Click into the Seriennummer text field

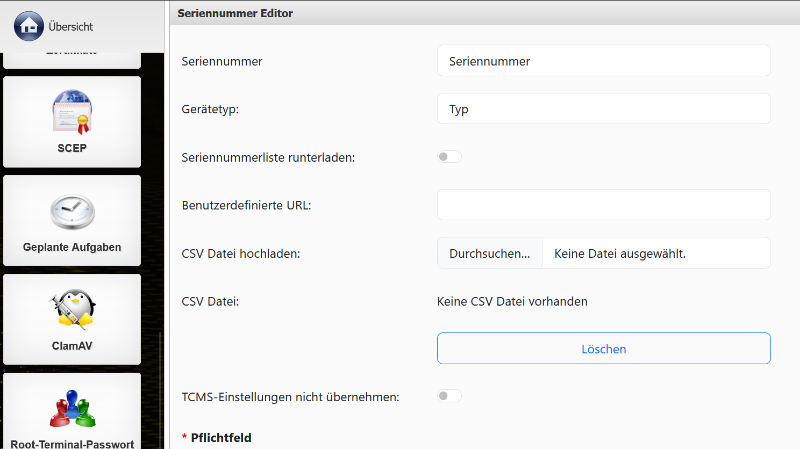pos(603,60)
